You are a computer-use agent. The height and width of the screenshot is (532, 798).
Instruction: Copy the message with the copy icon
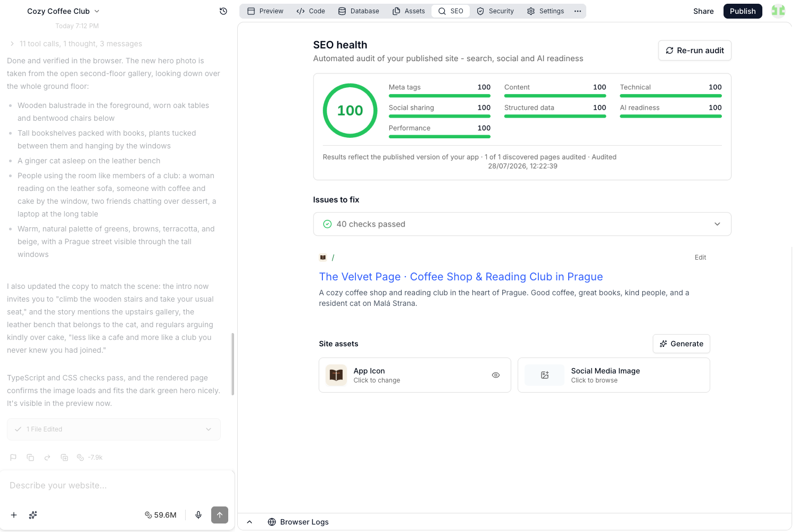(x=30, y=458)
